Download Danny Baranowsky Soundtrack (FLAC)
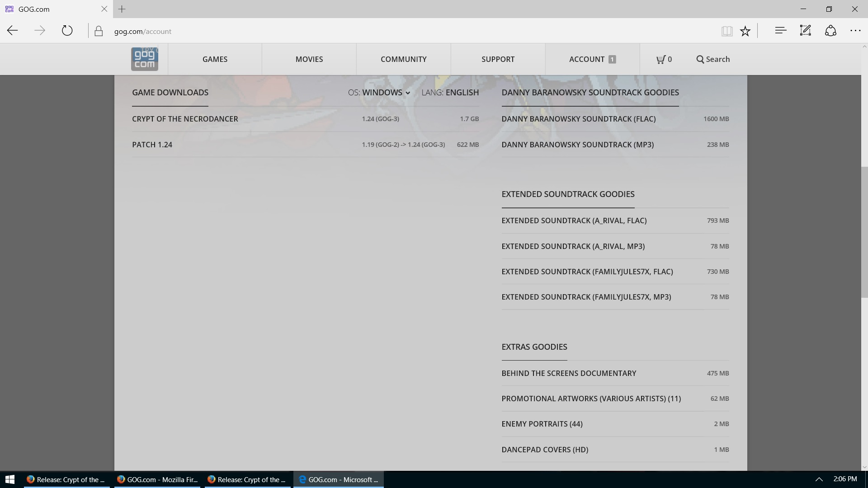868x488 pixels. (615, 119)
